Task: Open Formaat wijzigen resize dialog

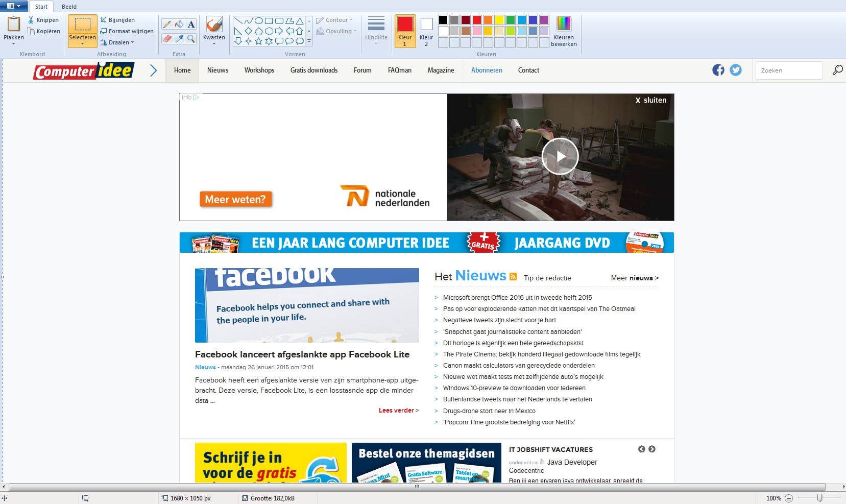Action: pyautogui.click(x=127, y=31)
